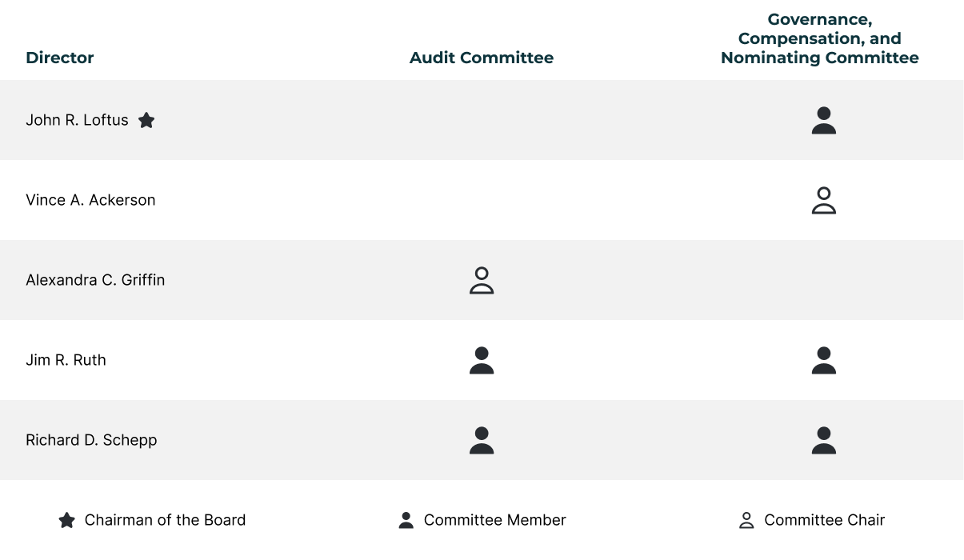Click Alexandra C. Griffin's Audit Committee chair icon

[482, 281]
